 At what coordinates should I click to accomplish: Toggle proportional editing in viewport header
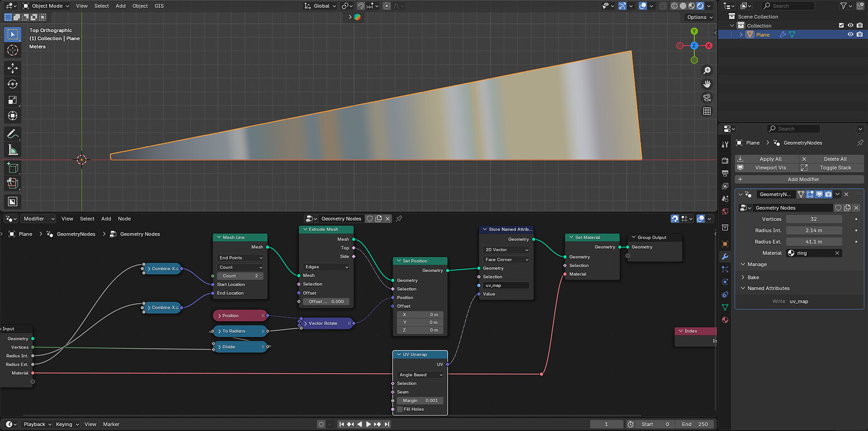pos(387,6)
